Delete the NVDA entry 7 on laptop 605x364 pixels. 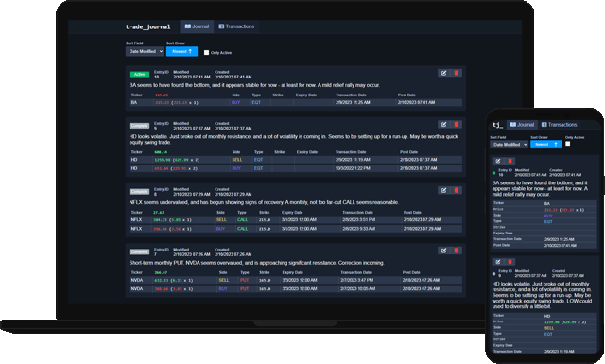coord(456,251)
